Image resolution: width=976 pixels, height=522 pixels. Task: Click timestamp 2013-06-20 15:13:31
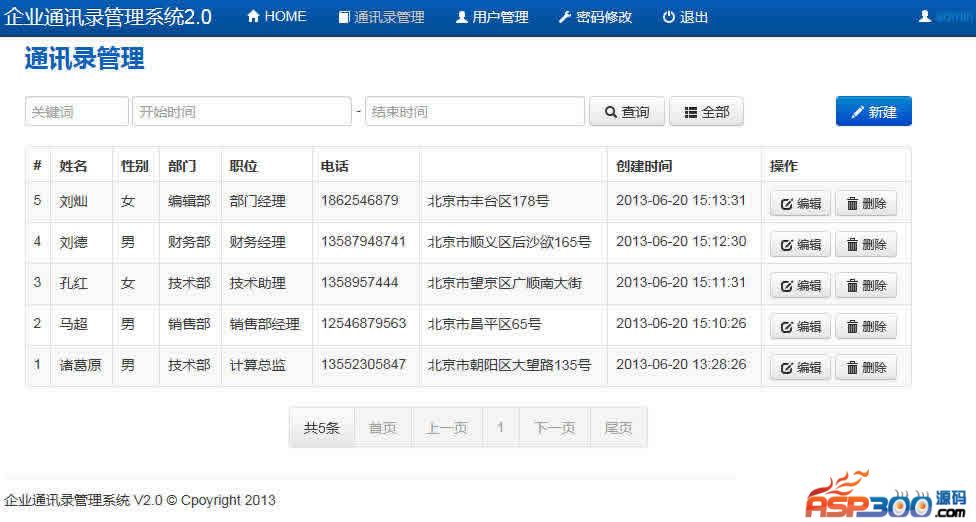(x=681, y=200)
